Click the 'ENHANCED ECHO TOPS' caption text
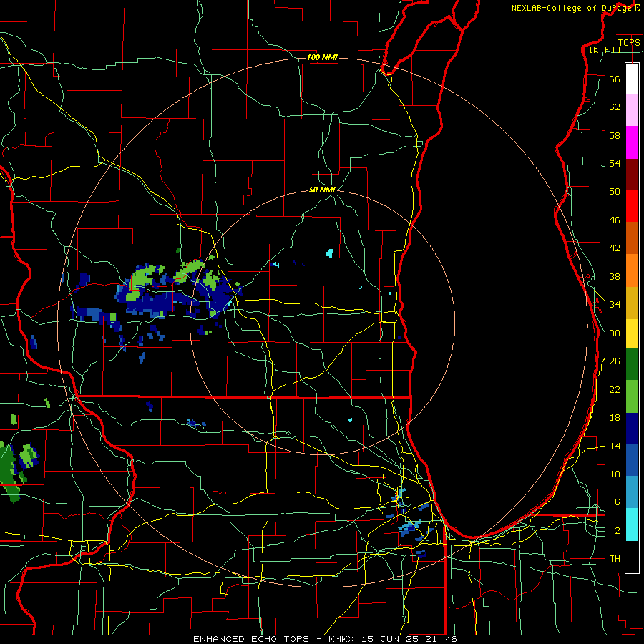This screenshot has width=644, height=644. (251, 639)
